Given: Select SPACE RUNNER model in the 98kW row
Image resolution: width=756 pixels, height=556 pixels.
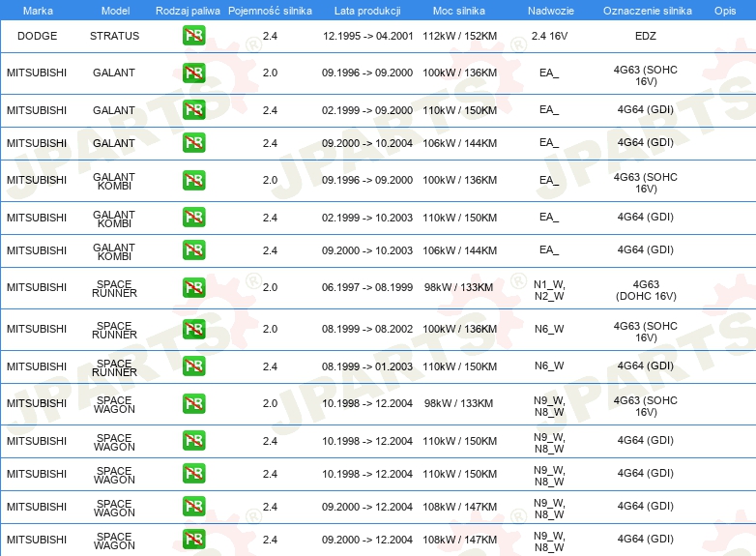Looking at the screenshot, I should (x=114, y=288).
